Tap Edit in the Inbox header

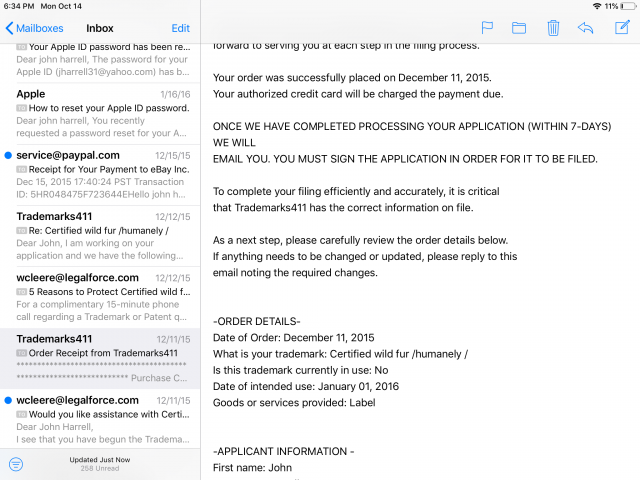pos(180,28)
